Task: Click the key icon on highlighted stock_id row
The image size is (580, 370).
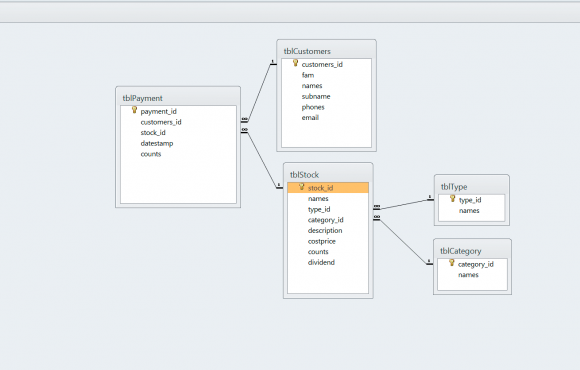Action: pos(302,187)
